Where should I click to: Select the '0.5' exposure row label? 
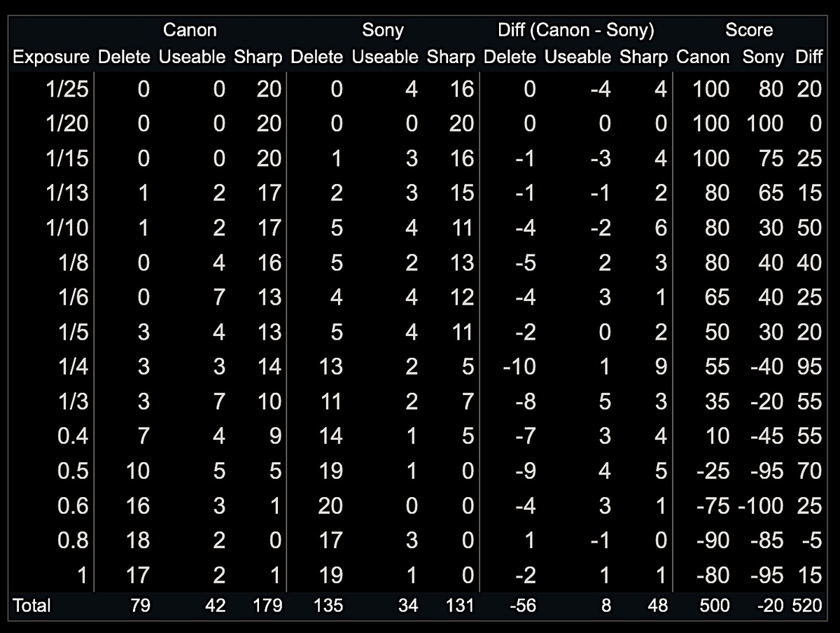point(73,471)
